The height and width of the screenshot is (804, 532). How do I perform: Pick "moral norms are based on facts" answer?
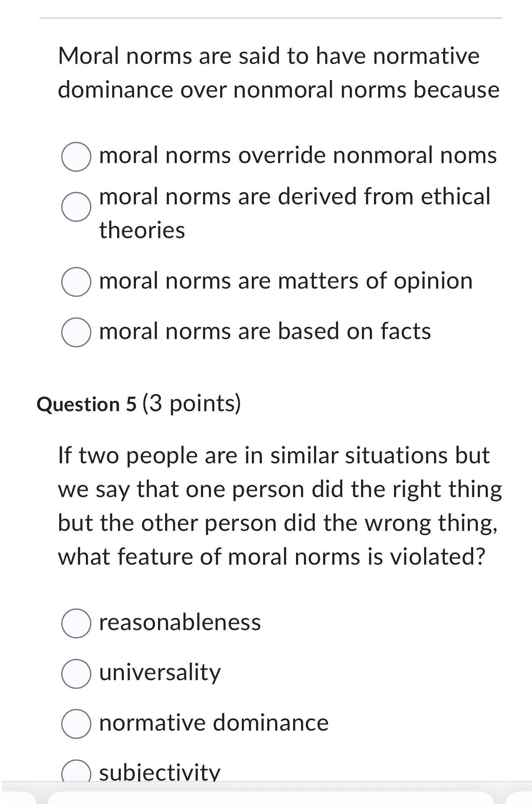[x=76, y=332]
